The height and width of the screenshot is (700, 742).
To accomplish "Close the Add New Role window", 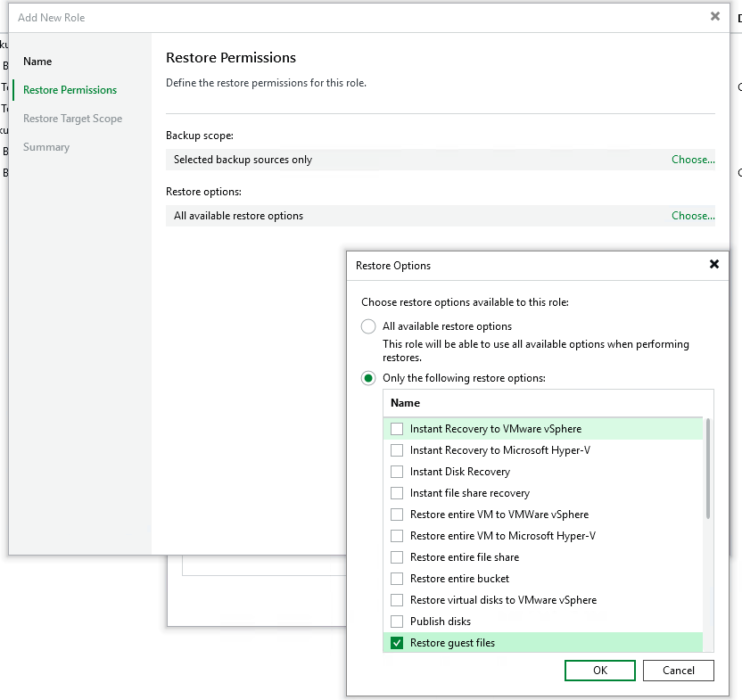I will pyautogui.click(x=714, y=16).
